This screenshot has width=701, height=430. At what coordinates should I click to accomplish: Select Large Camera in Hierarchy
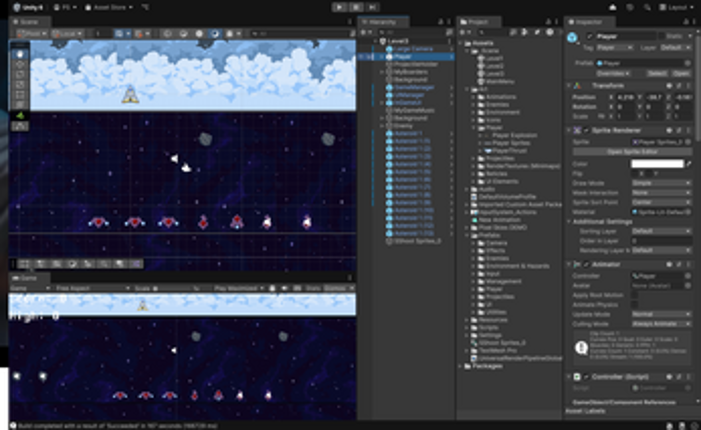[x=413, y=49]
